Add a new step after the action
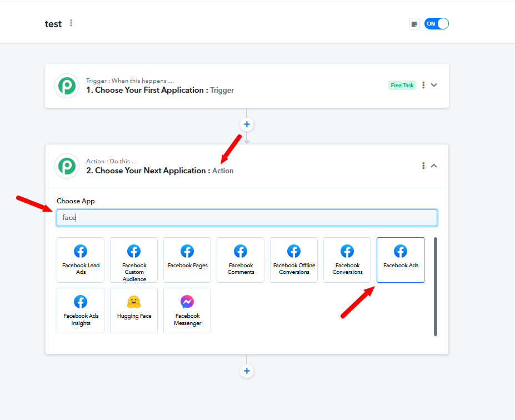This screenshot has width=515, height=420. 247,371
